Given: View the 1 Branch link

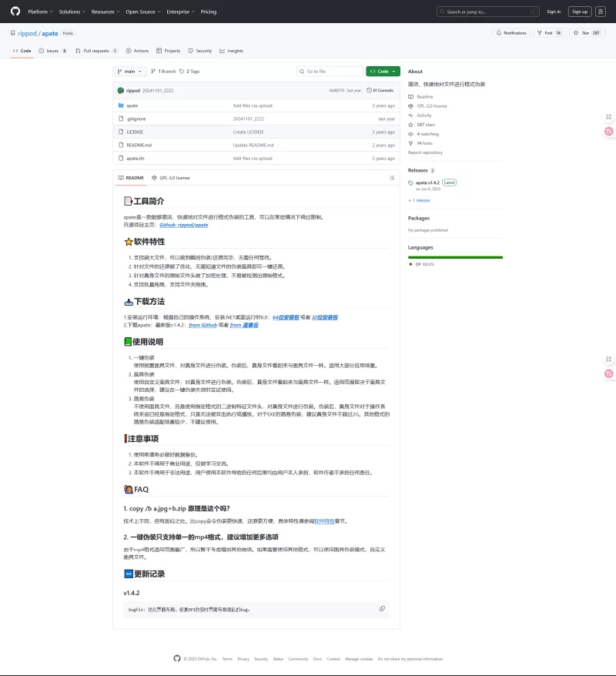Looking at the screenshot, I should [x=163, y=71].
